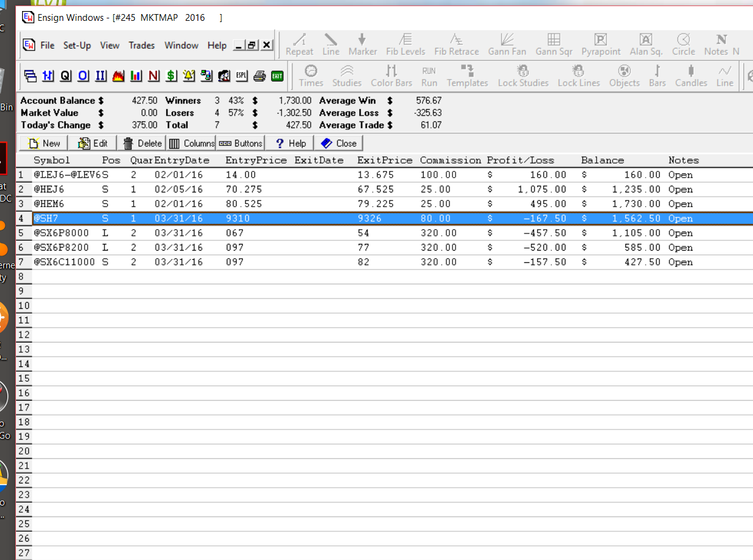Click the N news icon
This screenshot has height=560, width=753.
coord(154,76)
